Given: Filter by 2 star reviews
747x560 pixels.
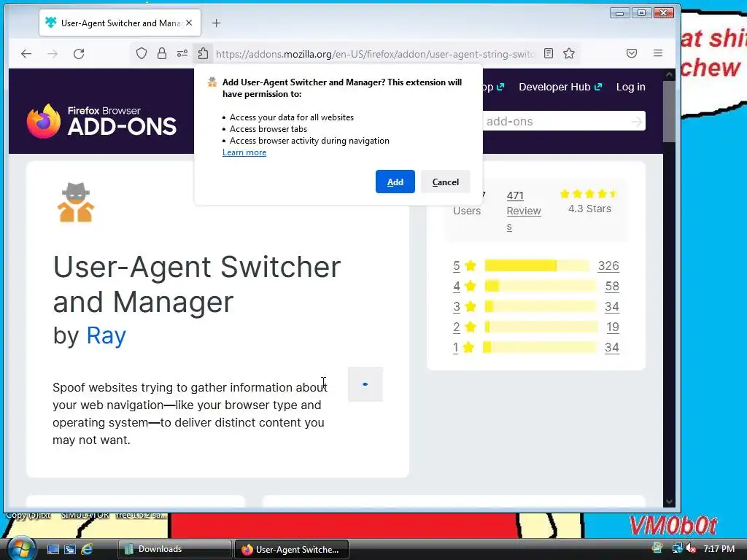Looking at the screenshot, I should (x=465, y=327).
